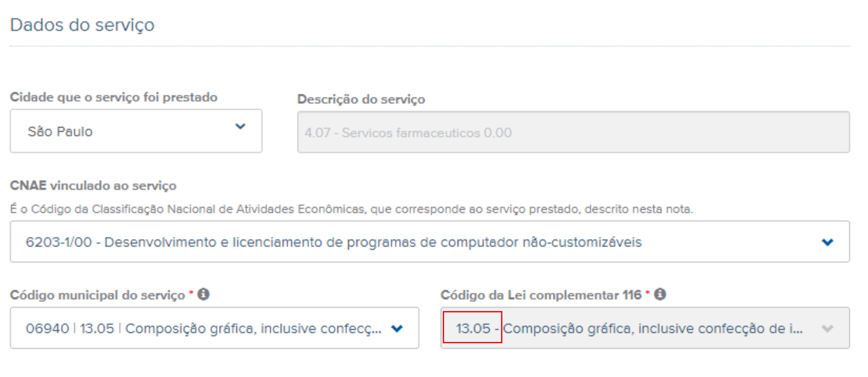This screenshot has height=377, width=868.
Task: Open CNAE dropdown via its blue chevron
Action: point(828,242)
